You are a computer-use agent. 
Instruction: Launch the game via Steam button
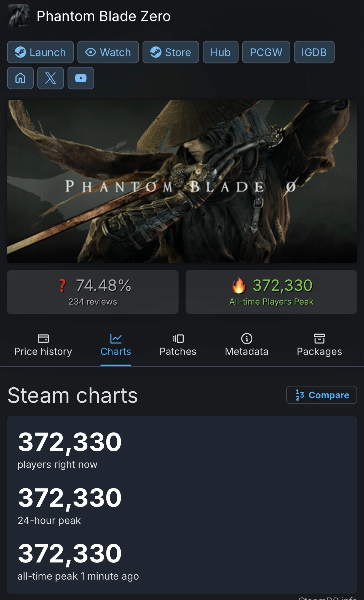(41, 52)
